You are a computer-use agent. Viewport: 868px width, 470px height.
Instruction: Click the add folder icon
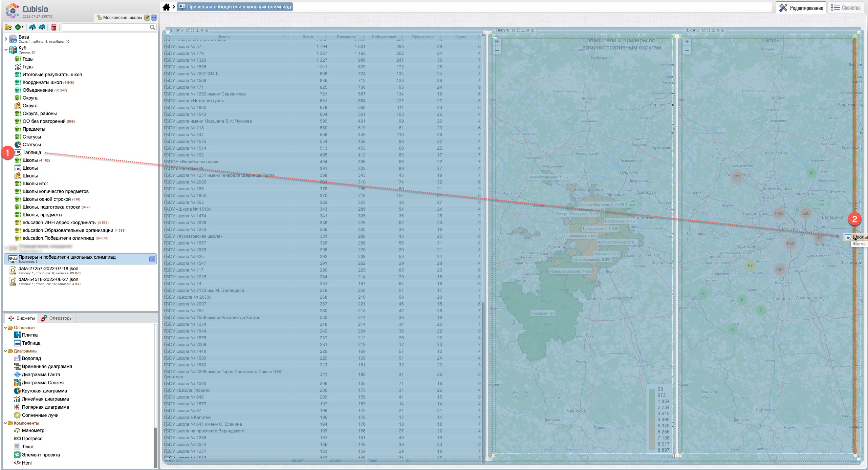8,27
